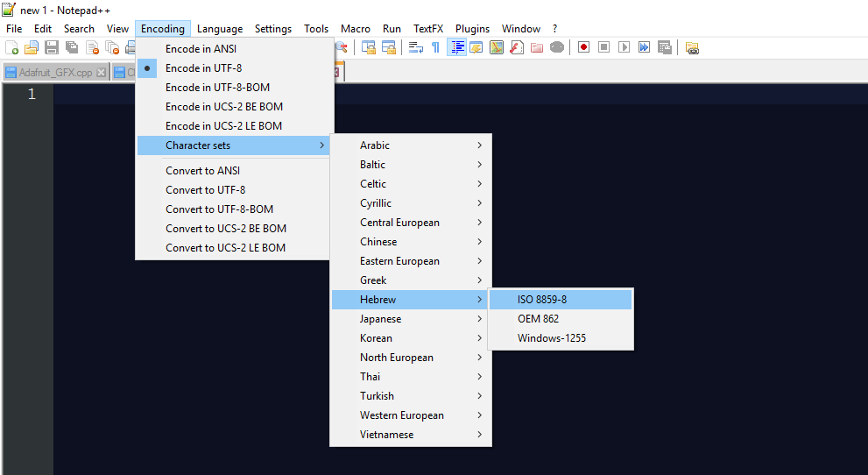Expand the Turkish character set submenu
868x475 pixels.
tap(411, 396)
